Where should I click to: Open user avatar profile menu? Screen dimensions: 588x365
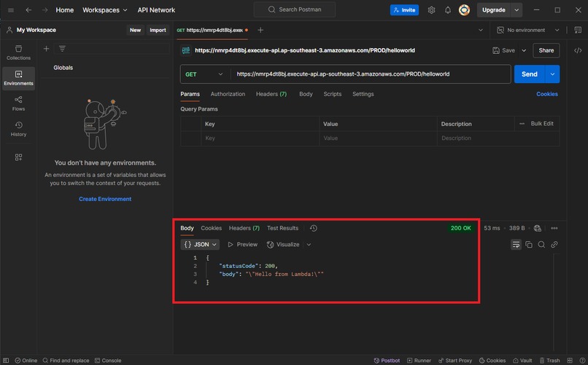464,10
